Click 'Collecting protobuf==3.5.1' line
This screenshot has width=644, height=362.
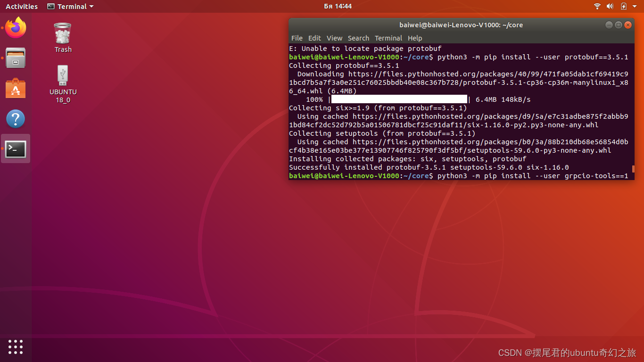tap(344, 66)
